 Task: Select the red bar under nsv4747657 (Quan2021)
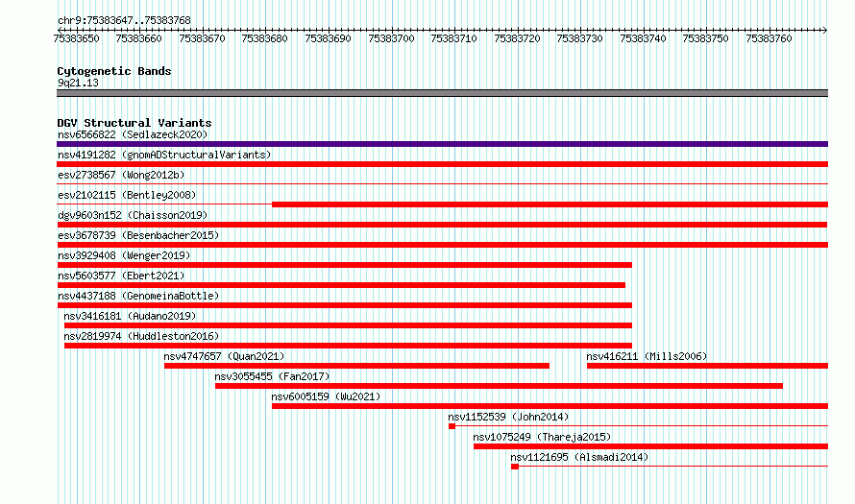coord(356,366)
